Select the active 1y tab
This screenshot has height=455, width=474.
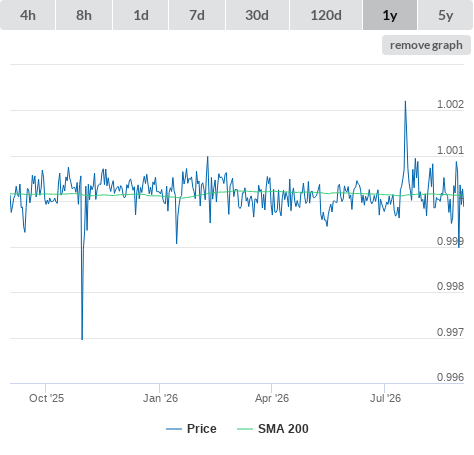point(390,15)
